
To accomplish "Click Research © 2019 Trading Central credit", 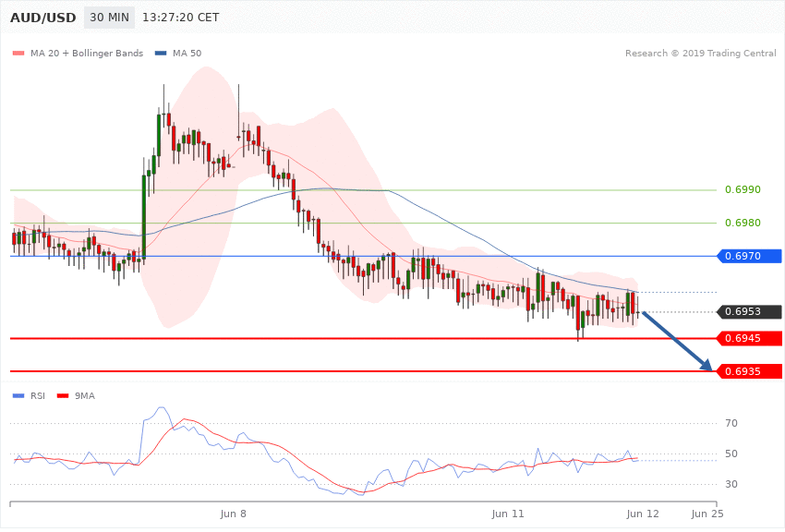I will coord(700,53).
